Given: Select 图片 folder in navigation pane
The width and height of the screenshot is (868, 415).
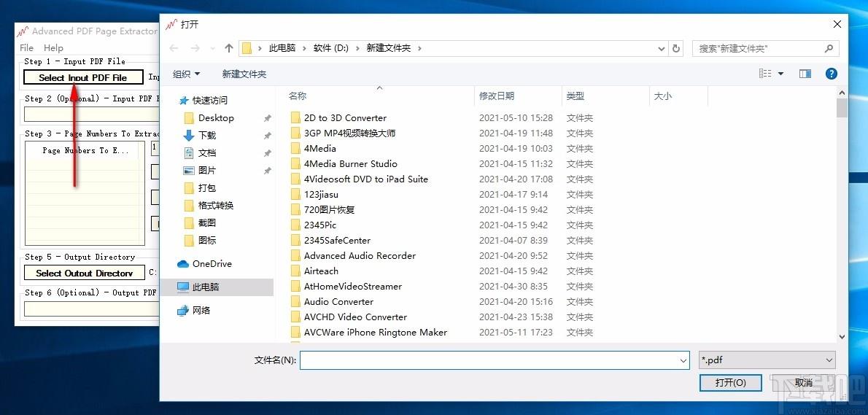Looking at the screenshot, I should point(207,170).
